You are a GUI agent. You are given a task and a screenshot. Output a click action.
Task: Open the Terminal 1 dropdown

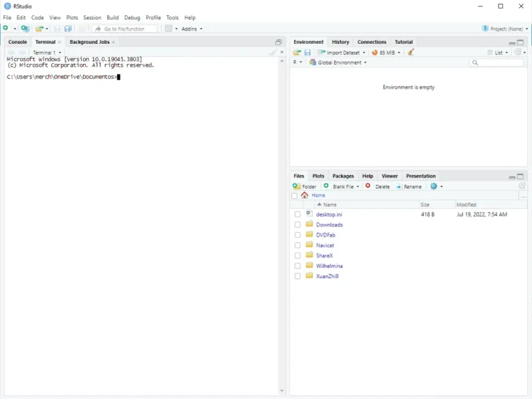(47, 53)
